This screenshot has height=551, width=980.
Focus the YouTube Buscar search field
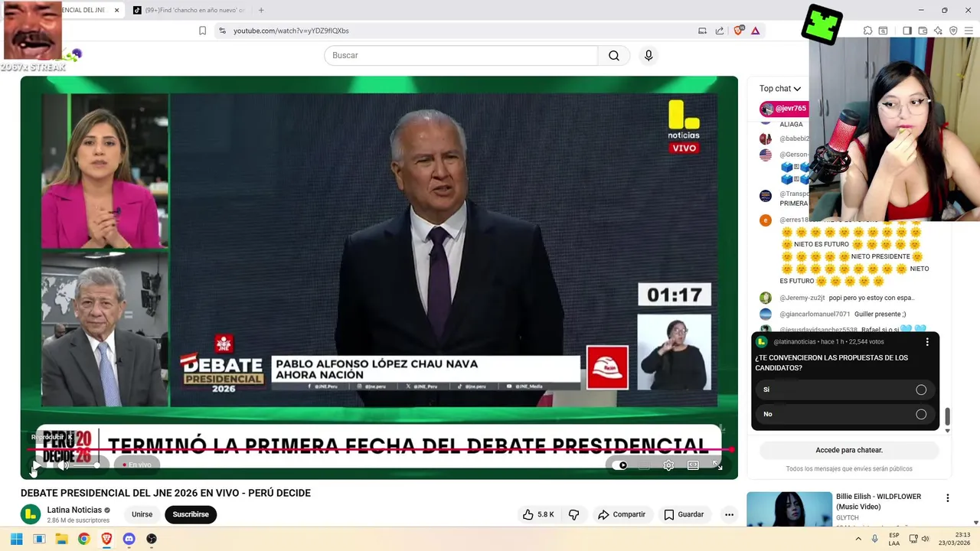pos(461,55)
